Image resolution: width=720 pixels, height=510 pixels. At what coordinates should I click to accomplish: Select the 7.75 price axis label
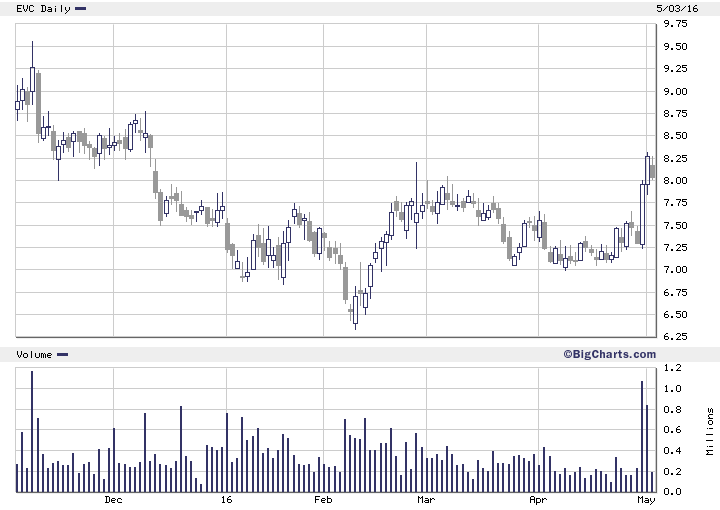[x=675, y=203]
